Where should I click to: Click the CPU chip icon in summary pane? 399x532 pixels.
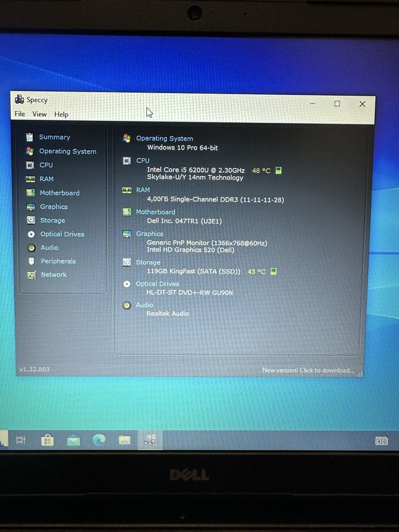click(127, 161)
